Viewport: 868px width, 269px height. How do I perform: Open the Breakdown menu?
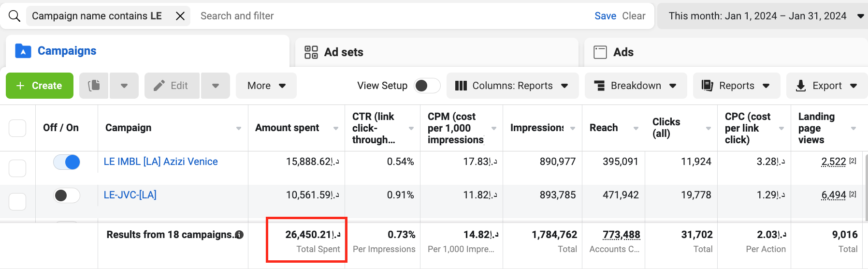click(635, 86)
